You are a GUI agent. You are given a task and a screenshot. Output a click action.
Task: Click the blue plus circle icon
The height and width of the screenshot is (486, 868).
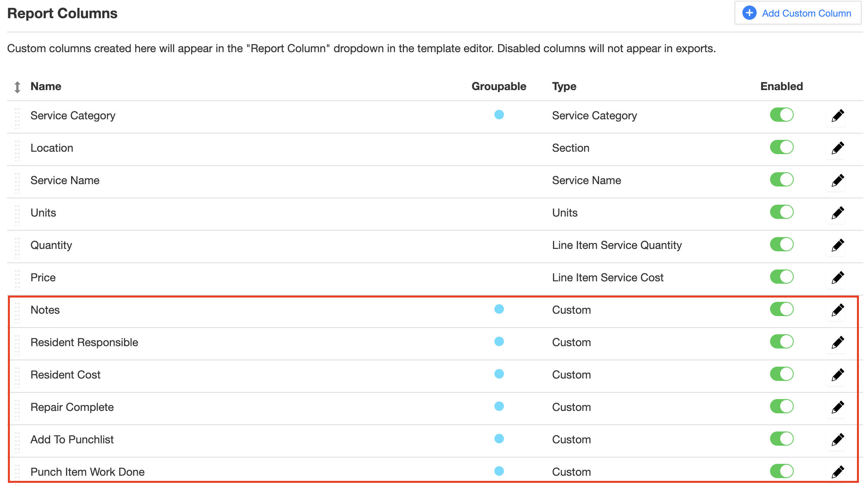click(x=749, y=13)
